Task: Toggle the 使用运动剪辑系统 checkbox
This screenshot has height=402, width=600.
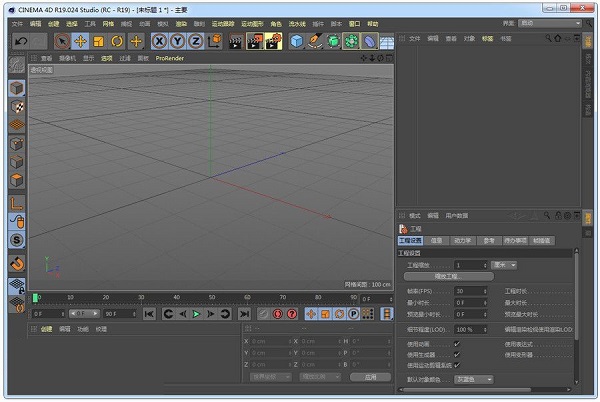Action: coord(457,366)
